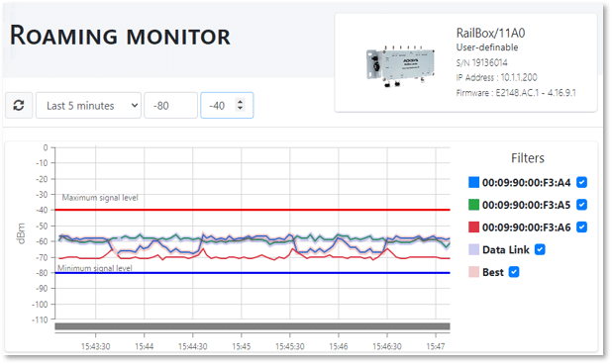Click the 15:44:30 time axis label
612x364 pixels.
(193, 346)
